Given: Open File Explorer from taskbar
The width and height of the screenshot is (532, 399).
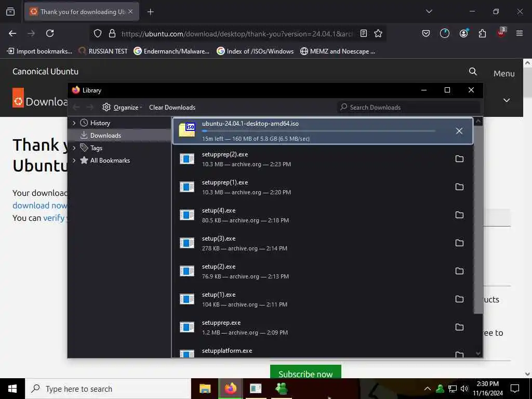Looking at the screenshot, I should pos(205,389).
